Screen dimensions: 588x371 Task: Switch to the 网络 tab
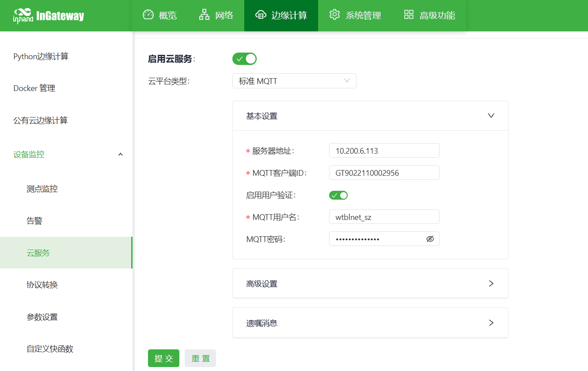[216, 15]
